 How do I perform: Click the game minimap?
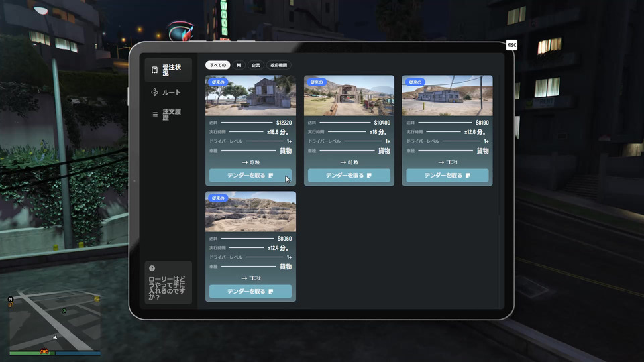54,322
